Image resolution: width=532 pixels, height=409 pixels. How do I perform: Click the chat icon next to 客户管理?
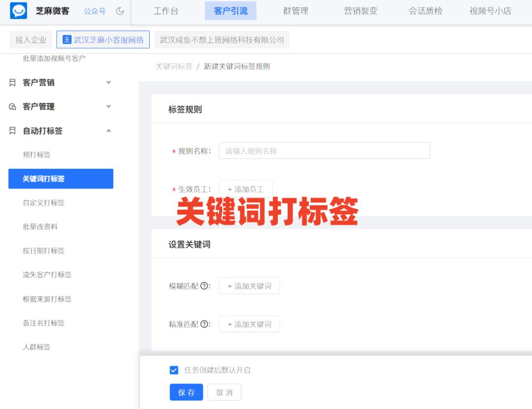pyautogui.click(x=13, y=106)
